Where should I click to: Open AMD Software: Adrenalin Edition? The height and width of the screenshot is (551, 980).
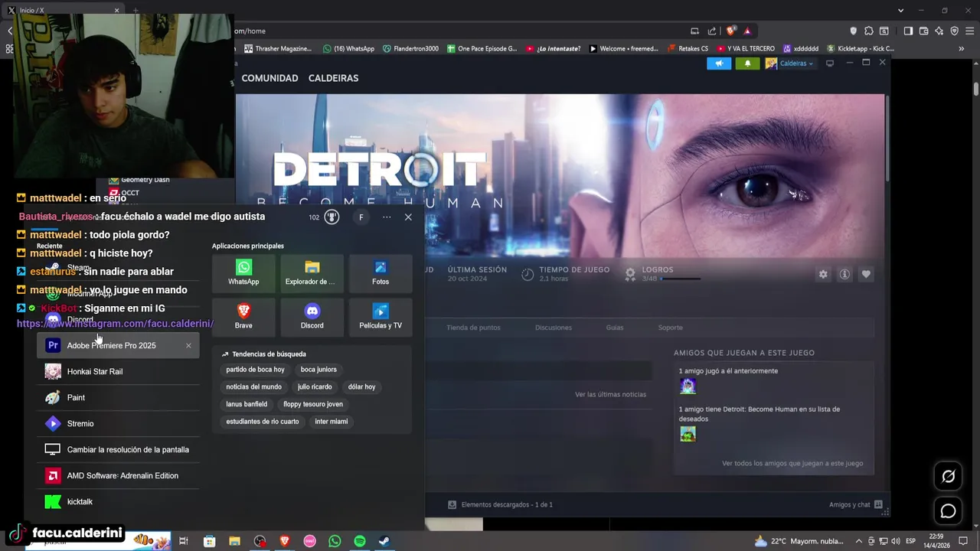[x=119, y=475]
